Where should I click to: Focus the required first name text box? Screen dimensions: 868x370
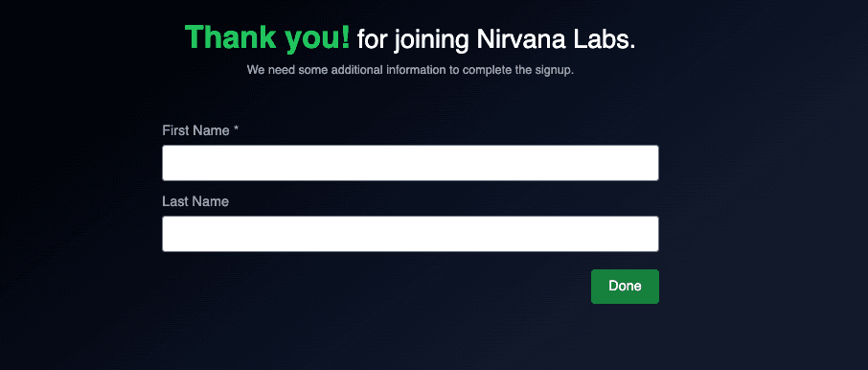point(410,163)
